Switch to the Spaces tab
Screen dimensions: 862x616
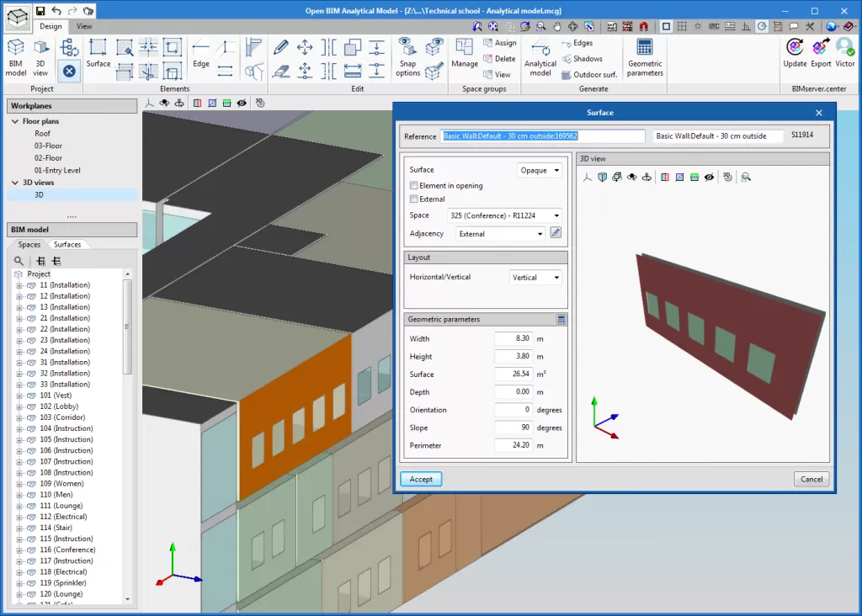(29, 245)
